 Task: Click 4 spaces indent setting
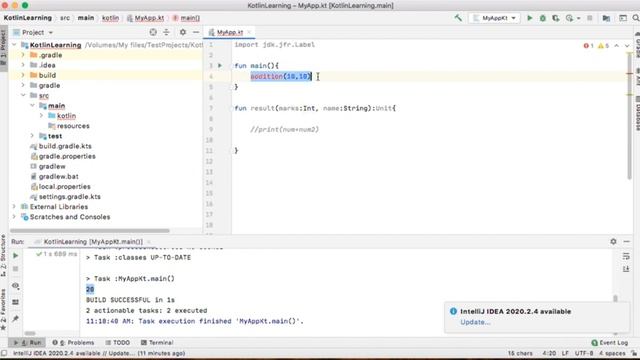(x=612, y=353)
